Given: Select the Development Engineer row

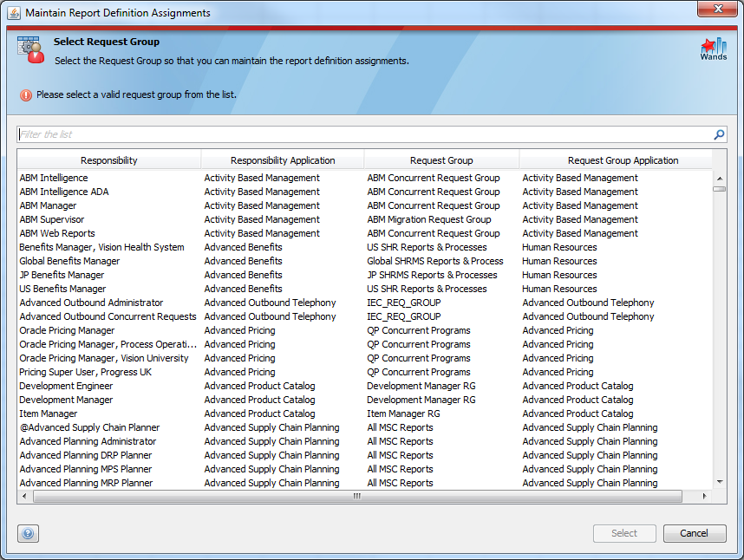Looking at the screenshot, I should [x=364, y=386].
